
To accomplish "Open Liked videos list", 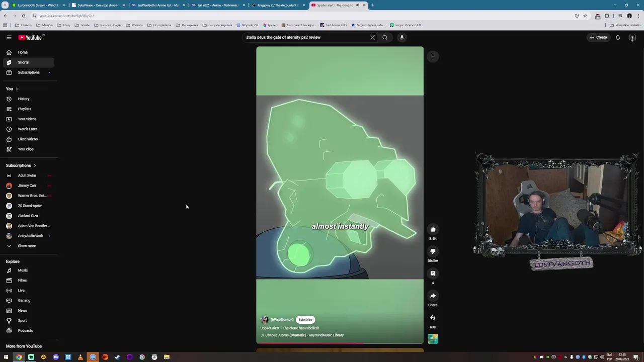I will [x=28, y=139].
